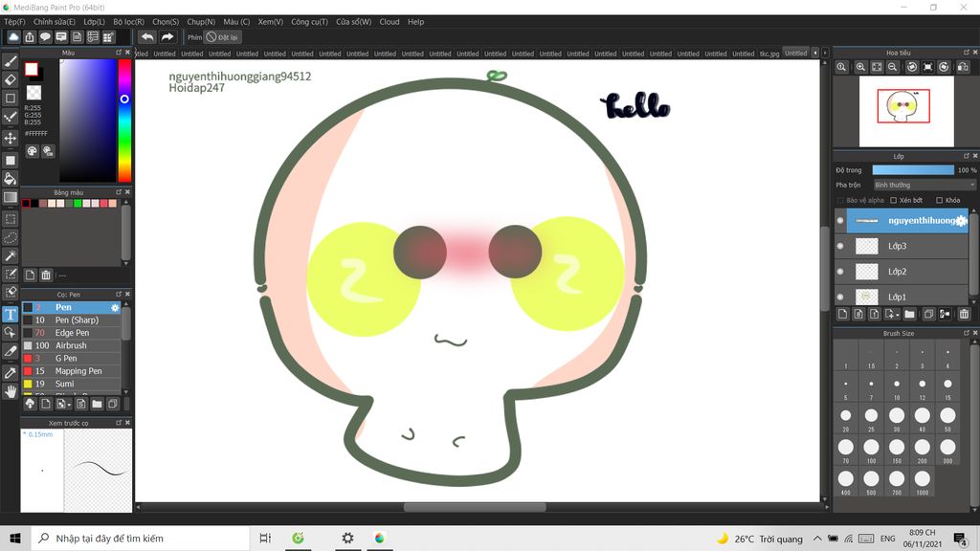Click the navigator preview thumbnail
Screen dimensions: 980x551
tap(906, 111)
